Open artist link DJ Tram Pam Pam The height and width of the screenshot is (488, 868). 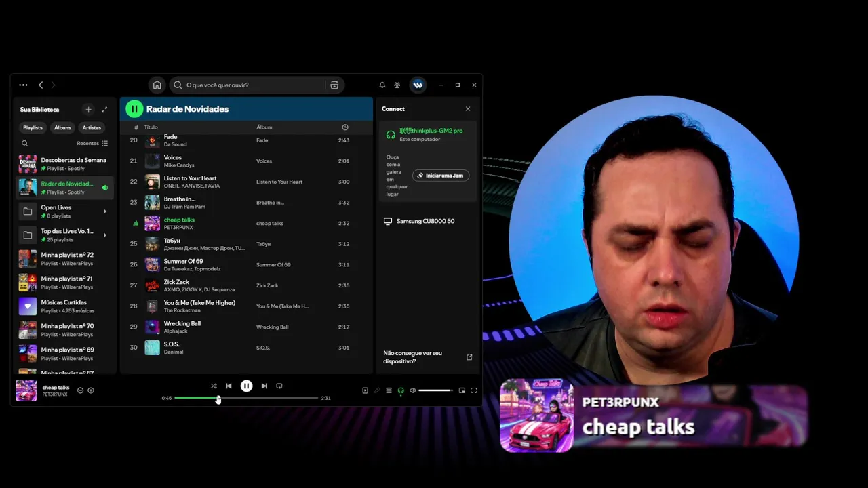coord(184,207)
